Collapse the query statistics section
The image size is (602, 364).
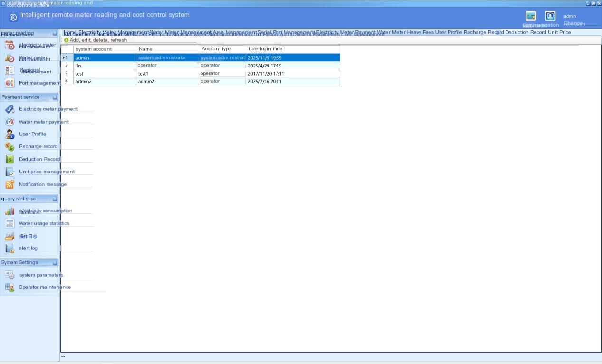point(55,199)
